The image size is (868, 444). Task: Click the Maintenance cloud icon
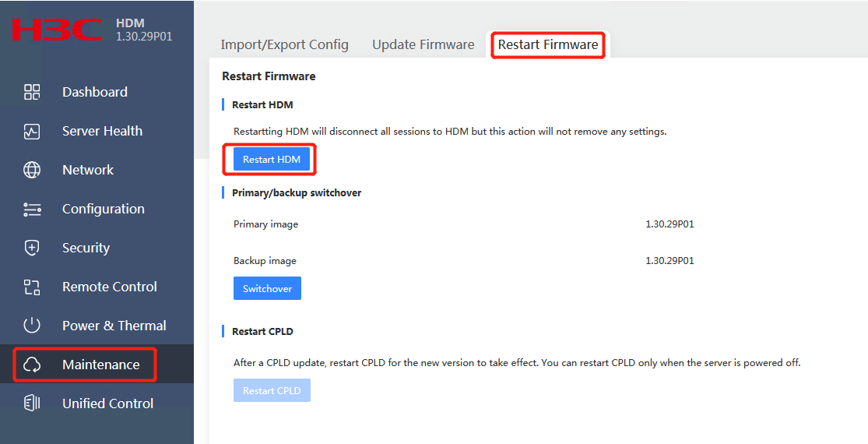(x=32, y=365)
